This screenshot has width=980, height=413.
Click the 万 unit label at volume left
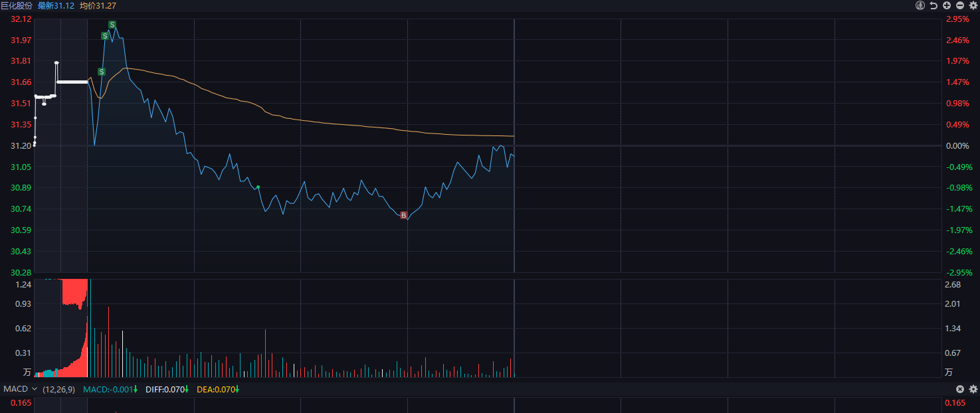pyautogui.click(x=27, y=371)
